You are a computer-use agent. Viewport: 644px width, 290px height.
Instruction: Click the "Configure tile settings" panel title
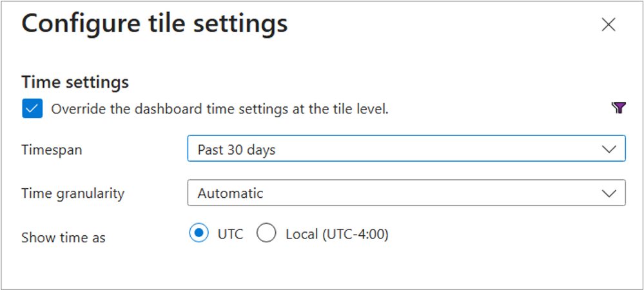(155, 24)
